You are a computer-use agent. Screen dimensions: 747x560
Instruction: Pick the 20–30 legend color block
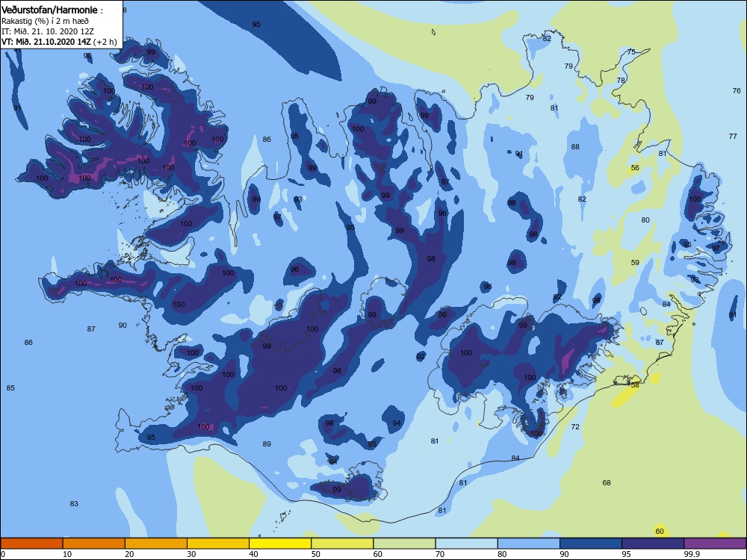(x=156, y=544)
